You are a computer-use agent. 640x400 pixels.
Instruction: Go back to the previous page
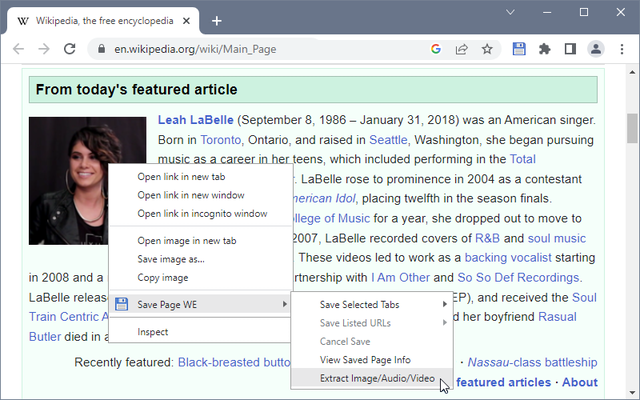click(x=18, y=49)
